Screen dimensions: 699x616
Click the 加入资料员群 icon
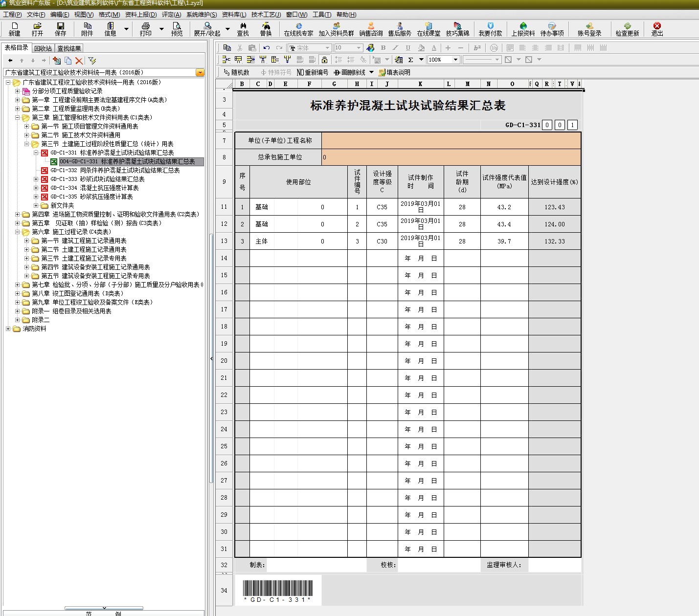point(336,29)
